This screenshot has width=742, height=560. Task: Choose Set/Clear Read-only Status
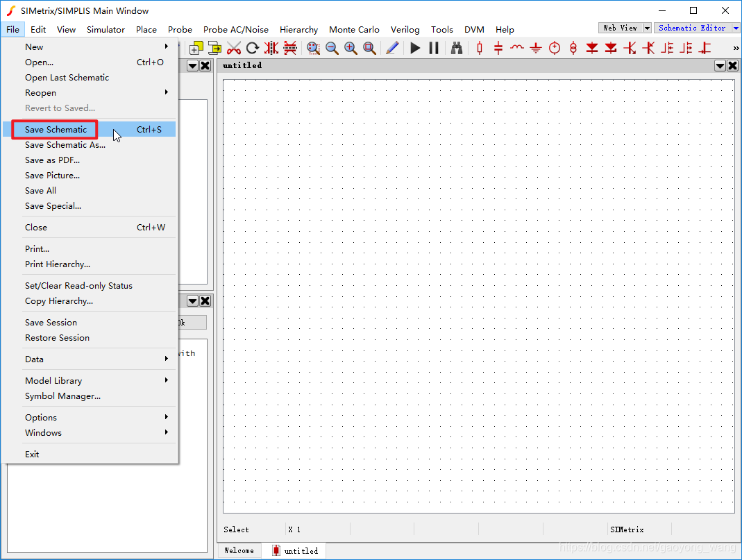[x=90, y=286]
